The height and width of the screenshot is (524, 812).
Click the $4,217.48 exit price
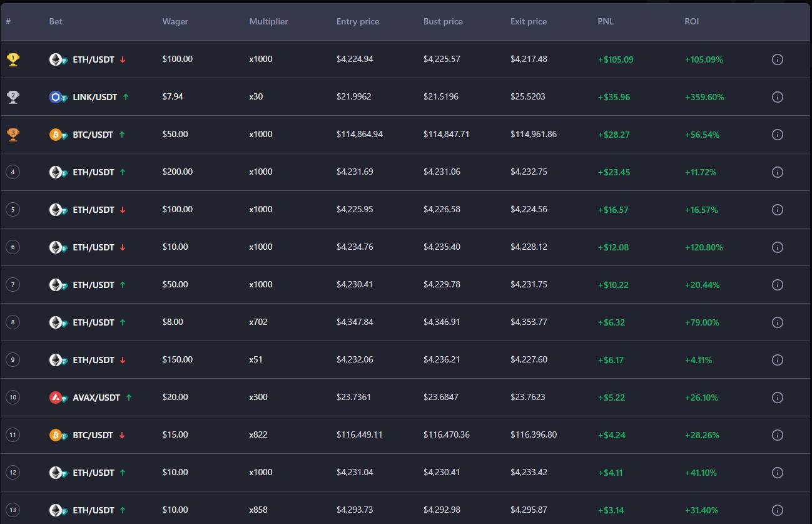[529, 59]
